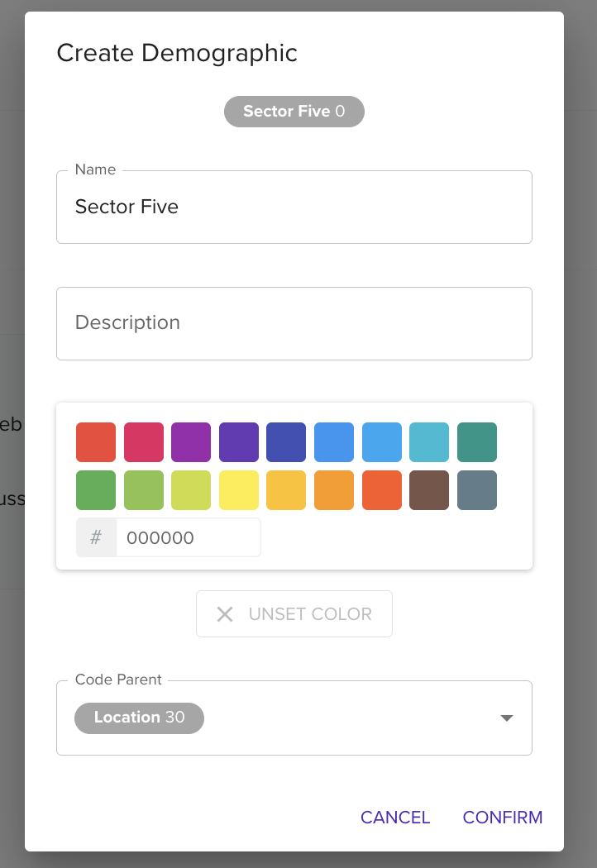
Task: Pick the brown color swatch
Action: pos(429,490)
